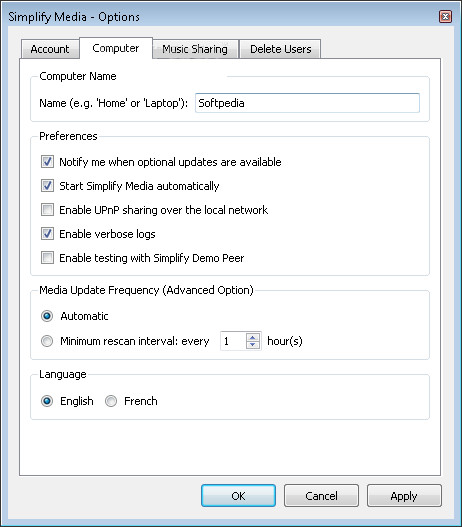Click the rescan interval hours field

(233, 341)
